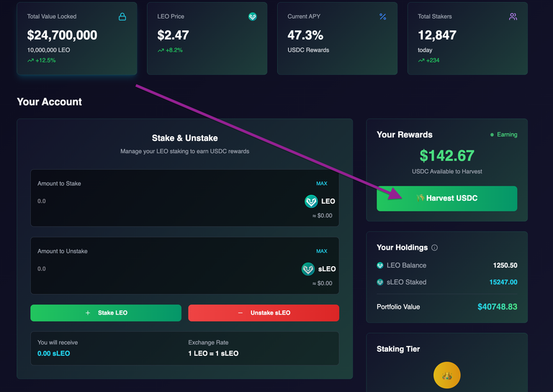Click the Your Account heading
553x392 pixels.
pos(50,102)
